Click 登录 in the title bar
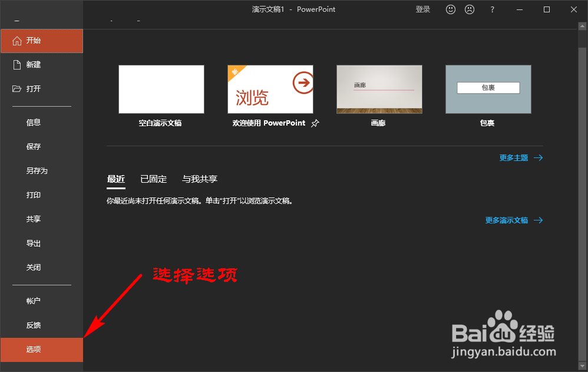Viewport: 588px width, 372px height. [422, 9]
